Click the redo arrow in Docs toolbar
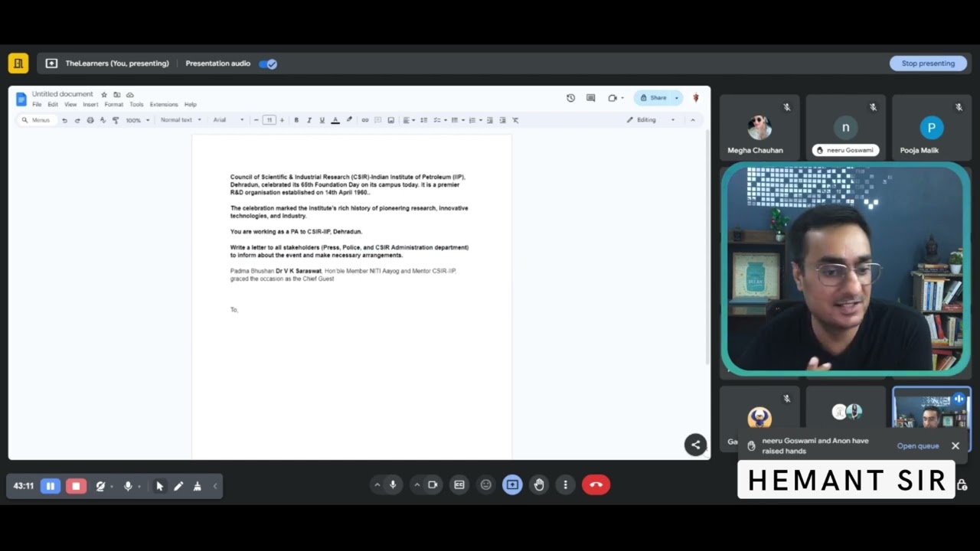This screenshot has height=551, width=980. 77,120
